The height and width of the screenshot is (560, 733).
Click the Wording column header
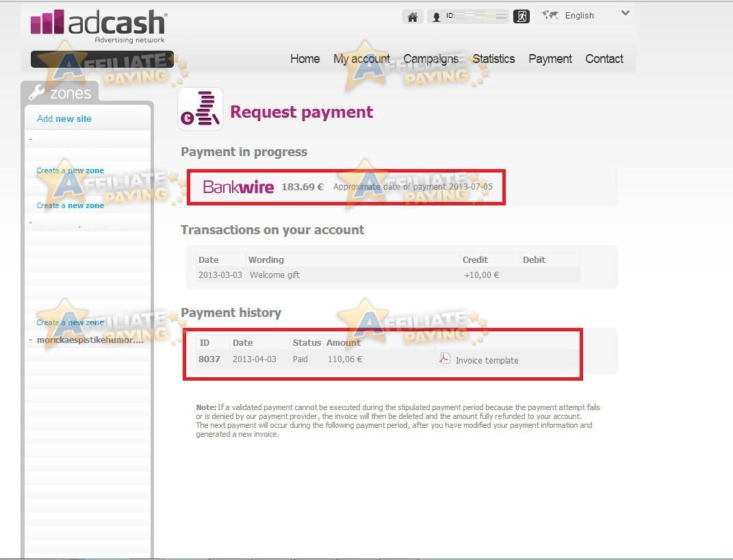tap(266, 259)
